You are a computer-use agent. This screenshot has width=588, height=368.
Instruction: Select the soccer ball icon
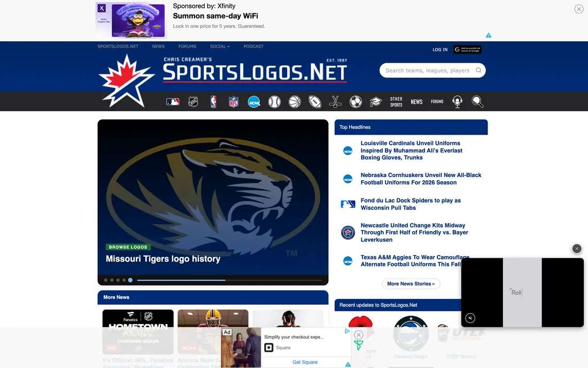coord(355,102)
